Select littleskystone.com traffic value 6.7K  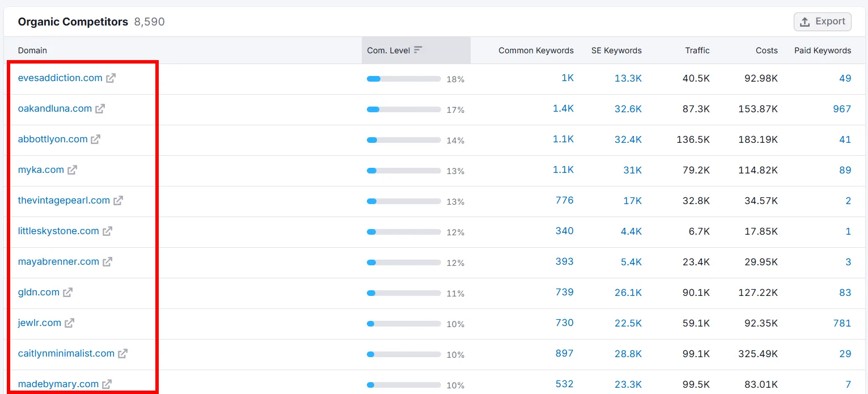698,231
